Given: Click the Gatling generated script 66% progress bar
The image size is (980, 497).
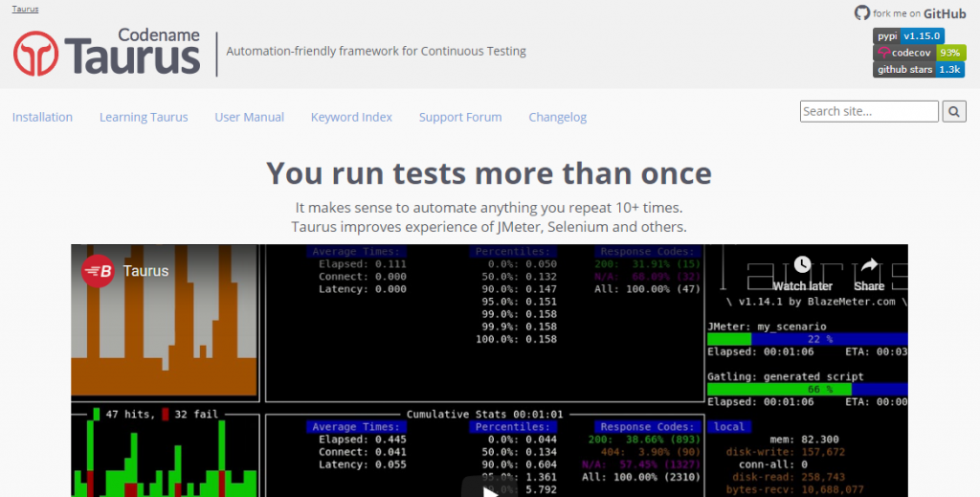Looking at the screenshot, I should click(x=807, y=389).
